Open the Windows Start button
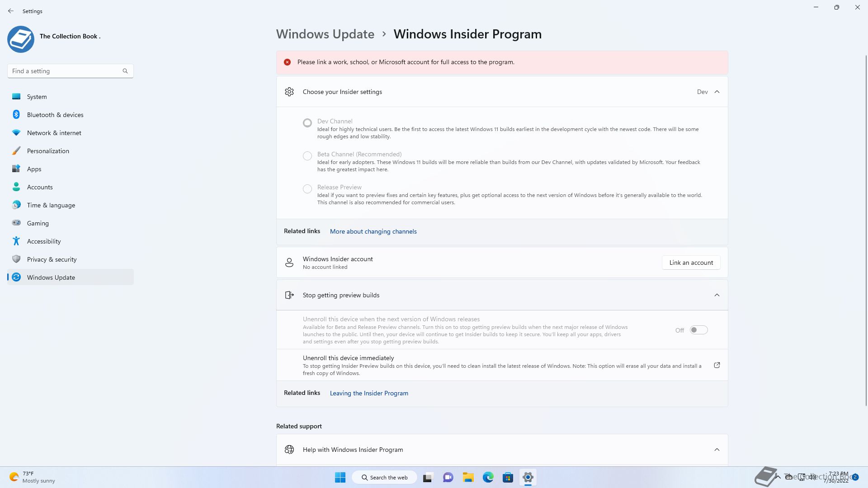Viewport: 868px width, 488px height. 340,477
